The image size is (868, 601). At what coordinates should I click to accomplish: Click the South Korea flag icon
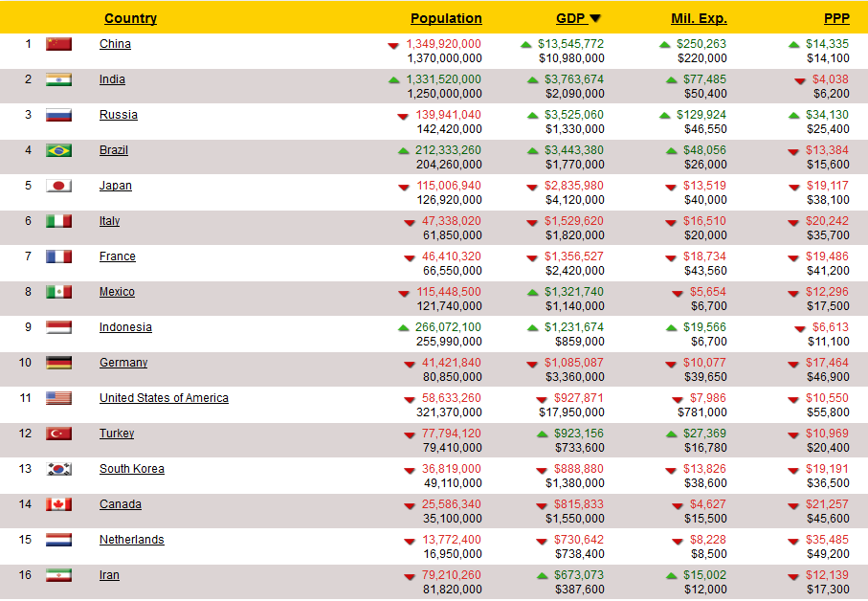click(x=58, y=469)
